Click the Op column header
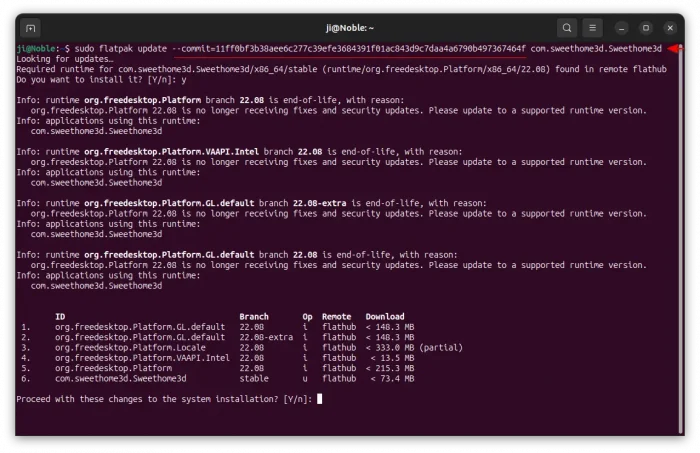The image size is (700, 453). click(307, 316)
